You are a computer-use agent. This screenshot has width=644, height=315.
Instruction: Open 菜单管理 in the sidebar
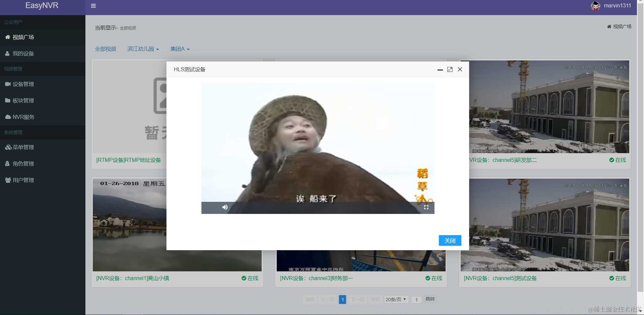coord(43,147)
